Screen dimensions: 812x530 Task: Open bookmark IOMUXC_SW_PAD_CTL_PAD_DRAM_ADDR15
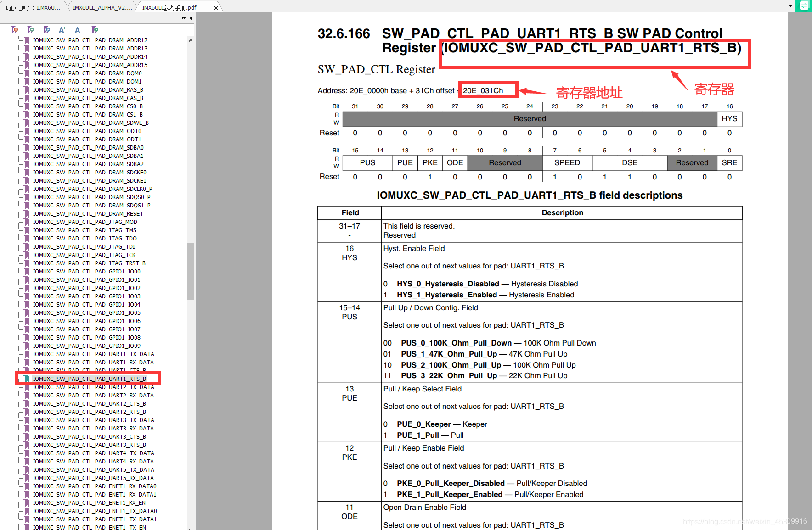pos(90,65)
